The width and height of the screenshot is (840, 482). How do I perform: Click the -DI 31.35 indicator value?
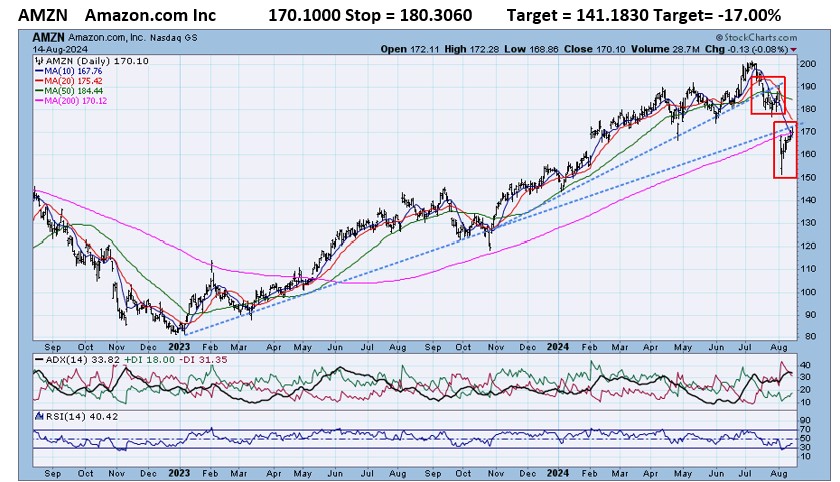[202, 359]
